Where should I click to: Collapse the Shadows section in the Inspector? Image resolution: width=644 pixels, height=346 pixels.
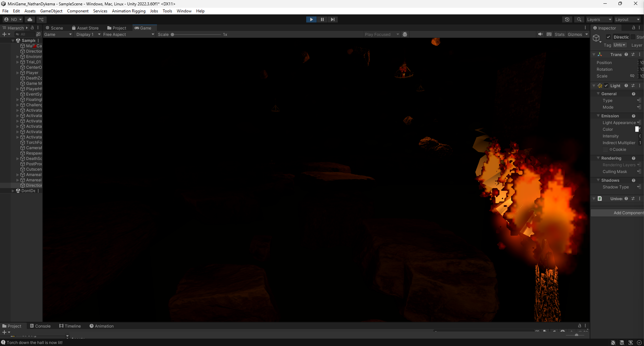coord(598,180)
